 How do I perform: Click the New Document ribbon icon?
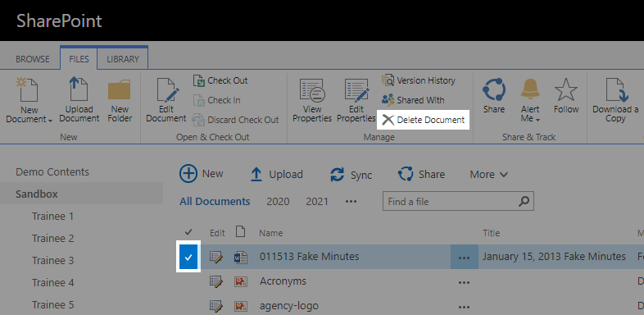click(x=28, y=90)
